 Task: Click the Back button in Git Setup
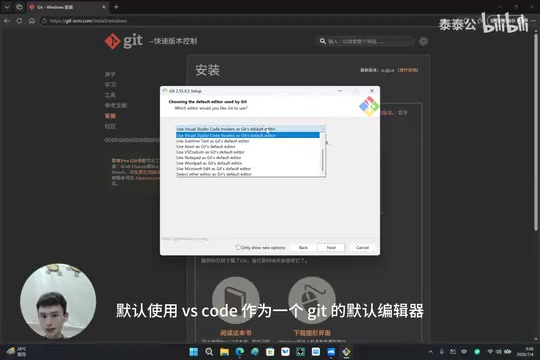pyautogui.click(x=303, y=247)
